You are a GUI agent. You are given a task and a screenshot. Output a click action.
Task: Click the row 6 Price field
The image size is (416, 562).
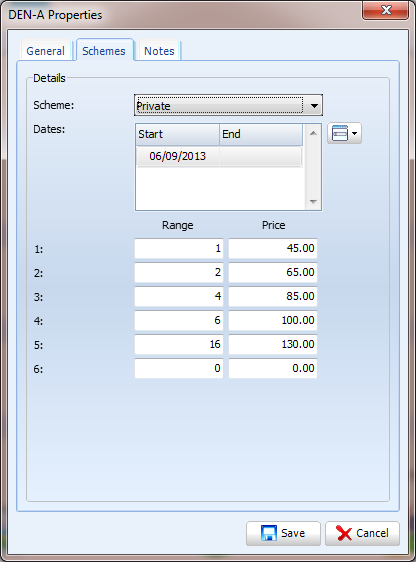click(273, 368)
